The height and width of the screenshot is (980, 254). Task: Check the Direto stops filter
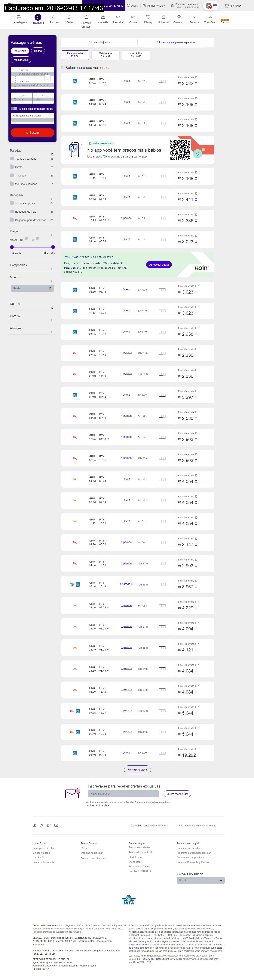pyautogui.click(x=12, y=167)
